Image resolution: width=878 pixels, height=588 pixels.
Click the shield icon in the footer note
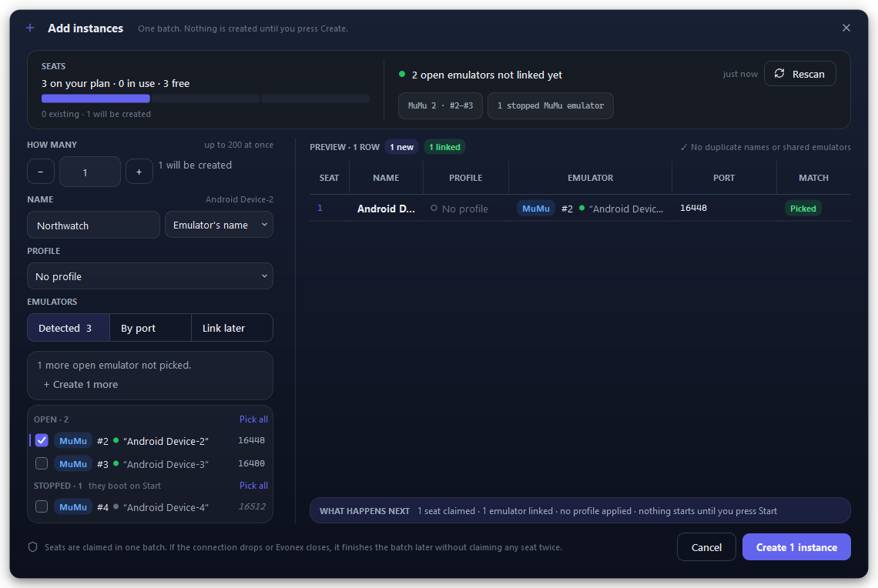coord(32,547)
